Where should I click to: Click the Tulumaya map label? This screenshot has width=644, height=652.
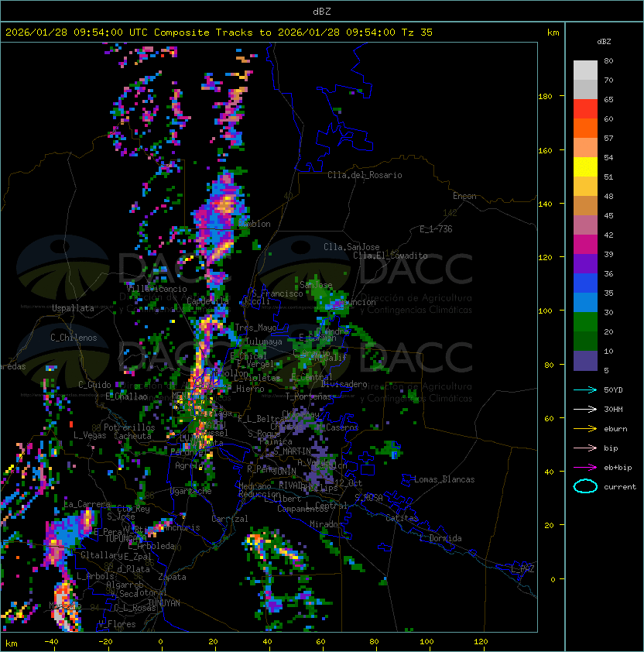(x=264, y=341)
